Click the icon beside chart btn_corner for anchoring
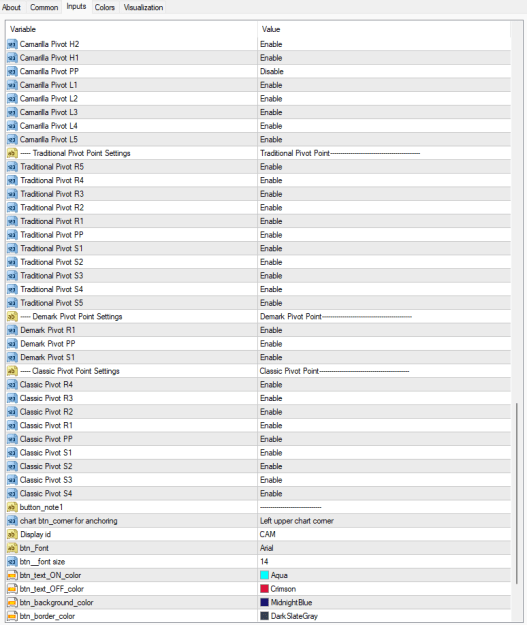Screen dimensions: 527x625 [x=12, y=521]
